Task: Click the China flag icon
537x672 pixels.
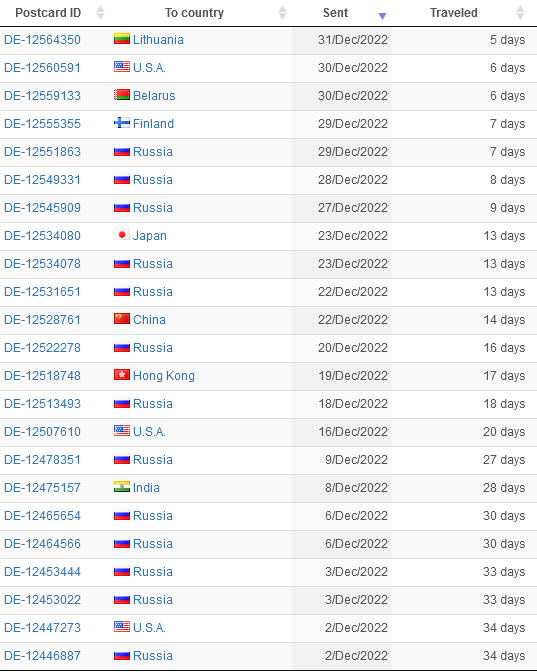Action: pyautogui.click(x=122, y=319)
